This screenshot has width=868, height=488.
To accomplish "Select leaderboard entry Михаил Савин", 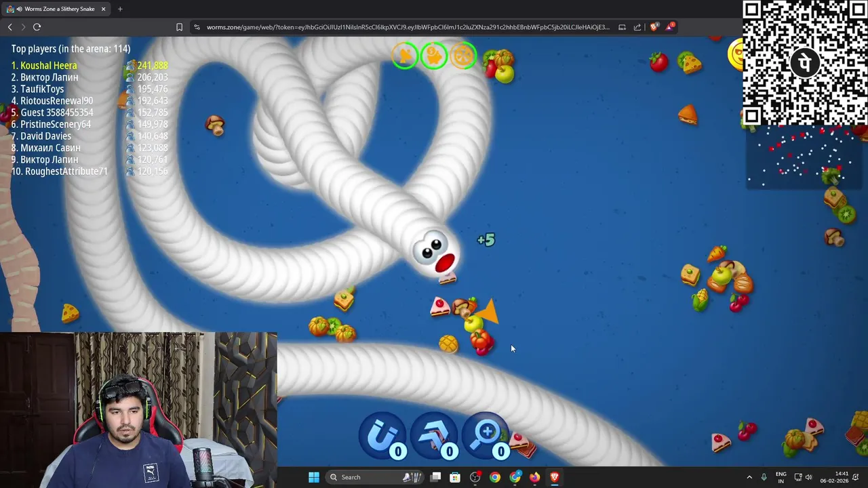I will tap(45, 148).
